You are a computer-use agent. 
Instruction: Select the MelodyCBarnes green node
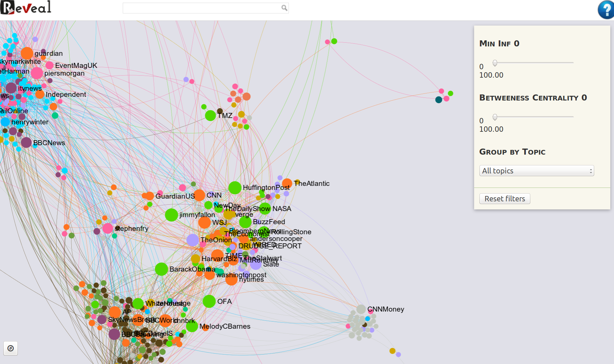tap(192, 326)
